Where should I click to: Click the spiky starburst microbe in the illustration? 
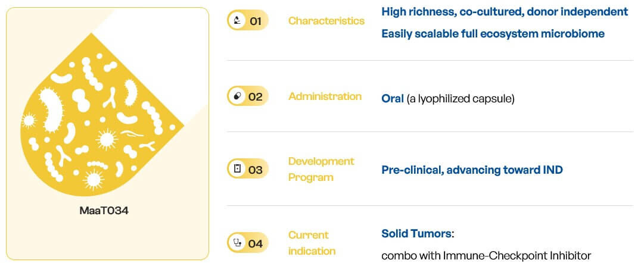click(107, 140)
